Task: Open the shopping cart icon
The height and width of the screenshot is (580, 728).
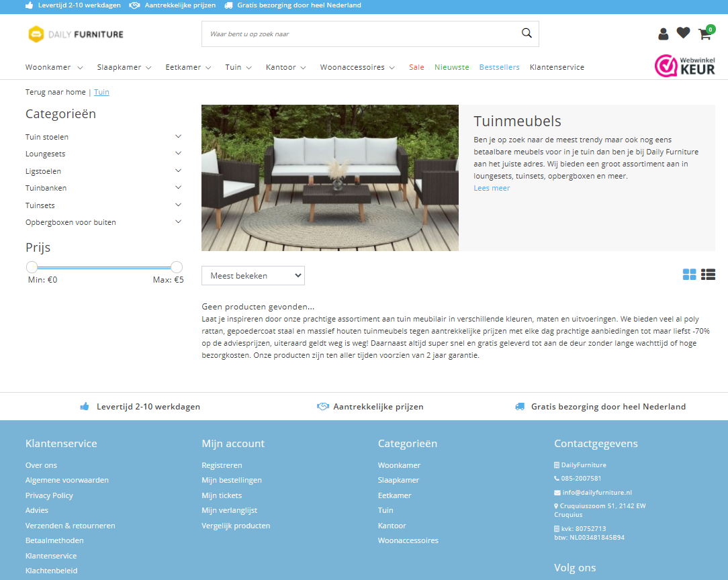Action: pos(705,33)
